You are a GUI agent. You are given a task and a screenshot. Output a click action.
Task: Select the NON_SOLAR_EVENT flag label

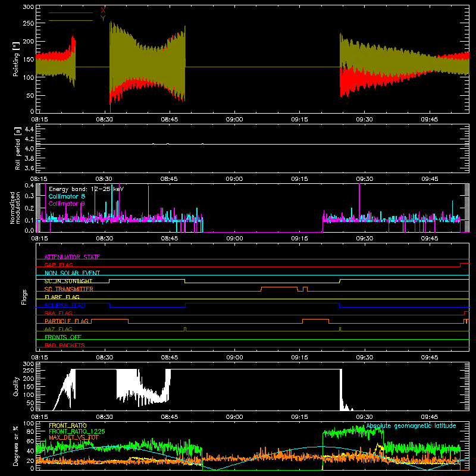tap(72, 273)
